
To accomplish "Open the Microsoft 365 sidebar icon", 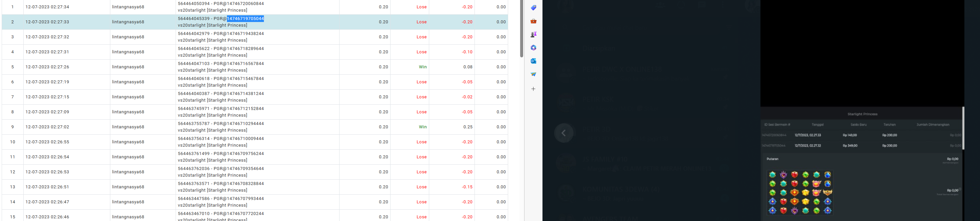I will (533, 48).
